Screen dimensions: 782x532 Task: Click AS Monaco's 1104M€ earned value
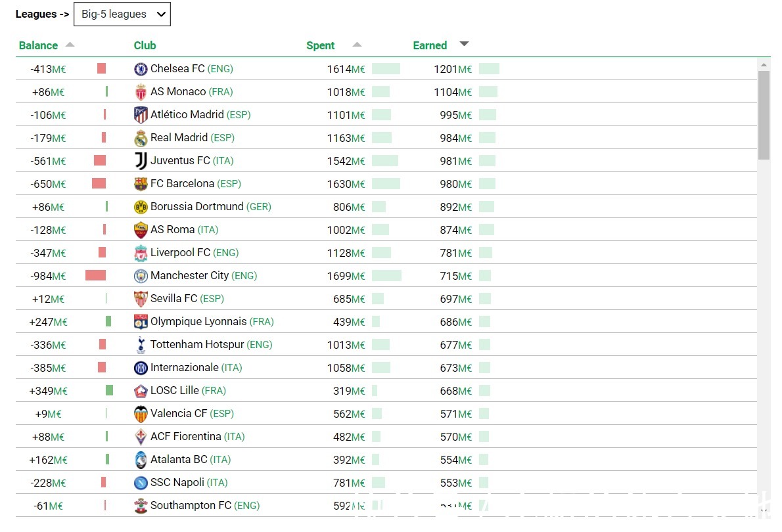pos(452,92)
